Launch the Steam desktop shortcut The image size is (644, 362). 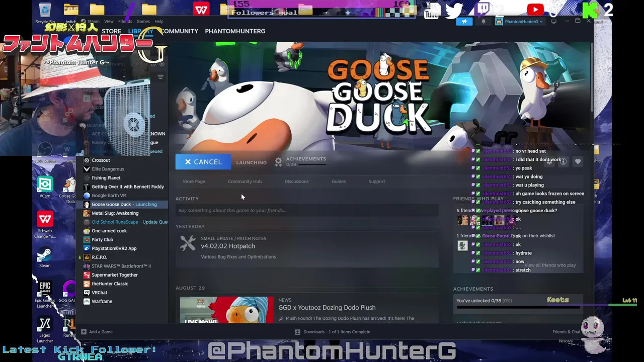click(x=45, y=257)
